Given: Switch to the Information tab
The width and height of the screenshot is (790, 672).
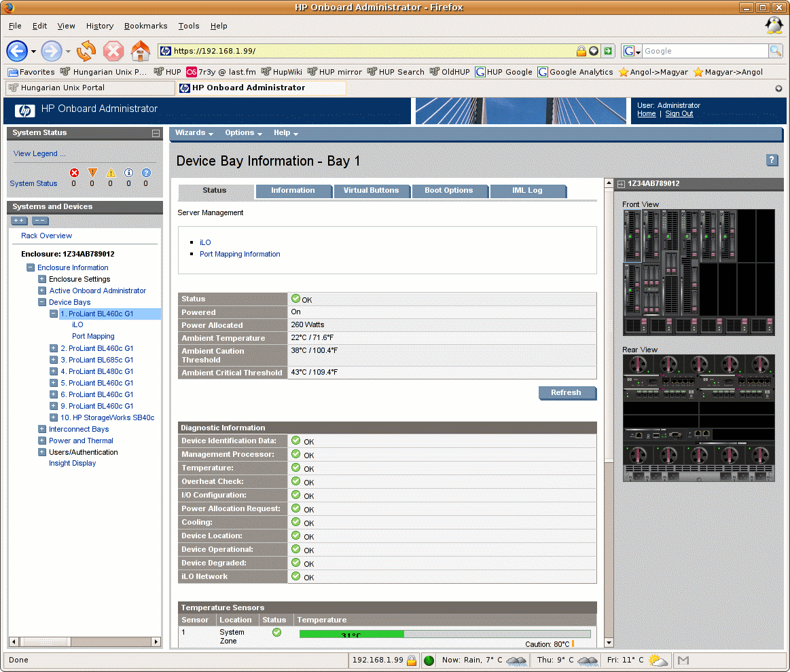Looking at the screenshot, I should point(293,191).
